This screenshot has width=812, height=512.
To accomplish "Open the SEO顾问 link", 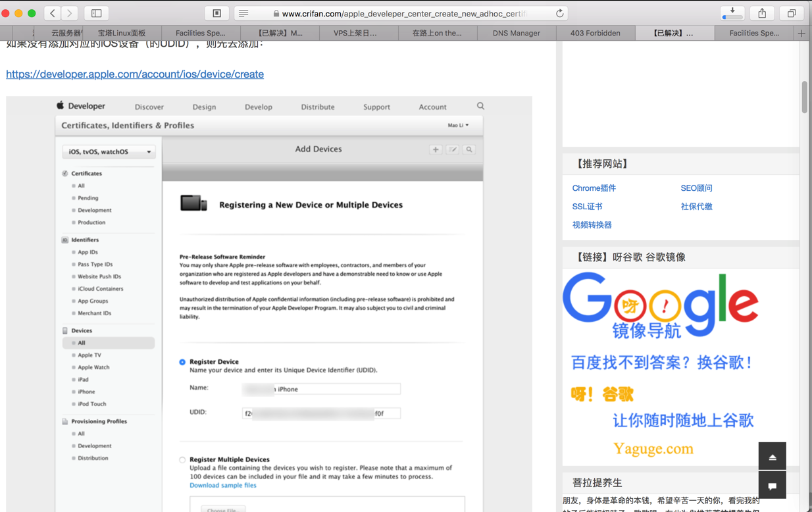I will pyautogui.click(x=696, y=188).
